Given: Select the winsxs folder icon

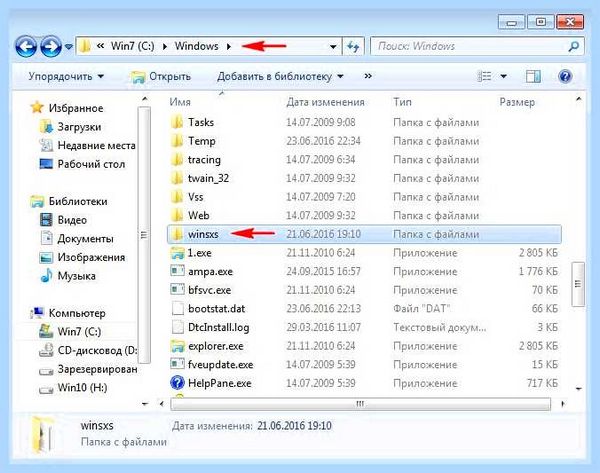Looking at the screenshot, I should coord(177,234).
